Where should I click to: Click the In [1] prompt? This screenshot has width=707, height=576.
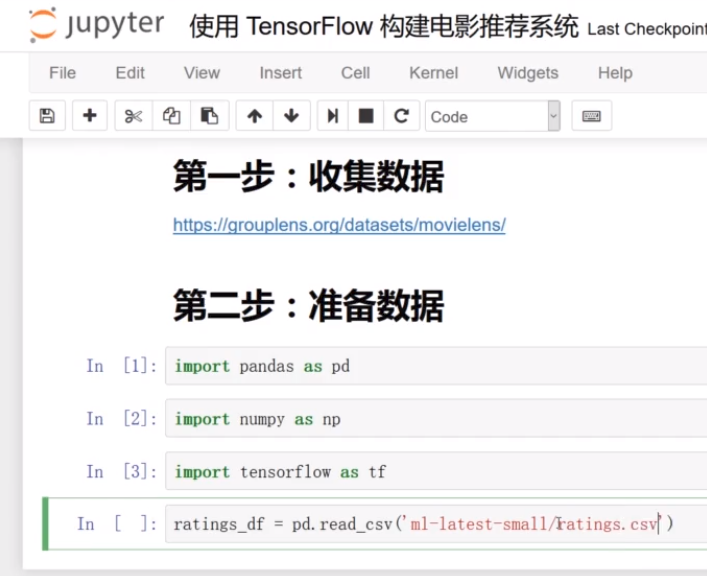pyautogui.click(x=122, y=366)
